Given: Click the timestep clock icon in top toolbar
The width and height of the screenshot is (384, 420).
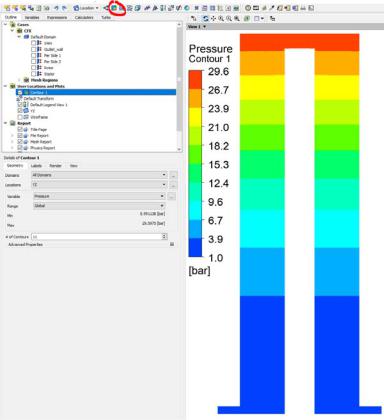Looking at the screenshot, I should 248,8.
